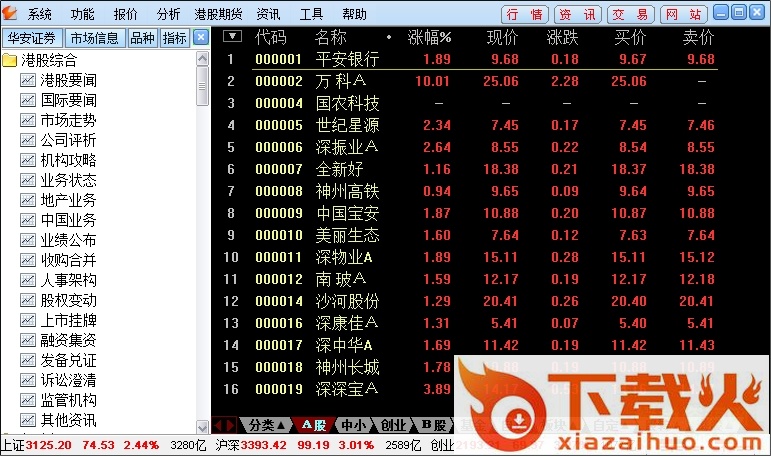Select the 收购合并 entry
This screenshot has height=456, width=771.
(x=67, y=260)
